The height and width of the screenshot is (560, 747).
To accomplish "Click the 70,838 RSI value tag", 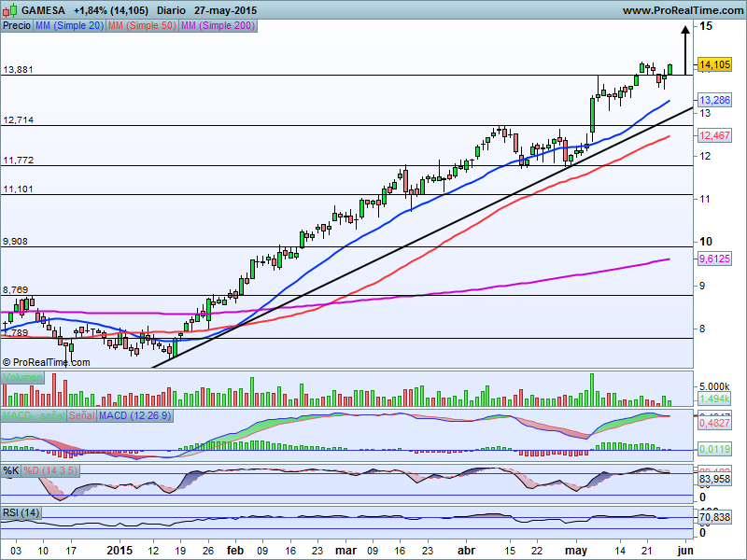I will point(714,517).
